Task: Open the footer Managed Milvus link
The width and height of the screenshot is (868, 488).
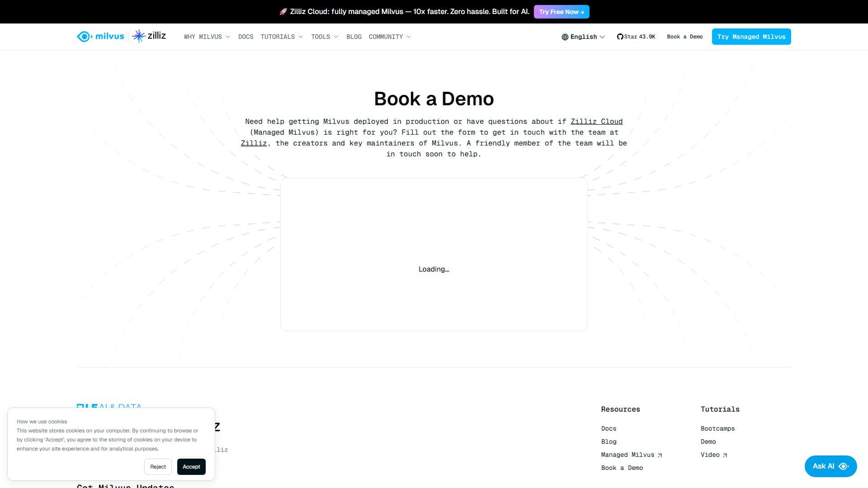Action: pos(632,455)
